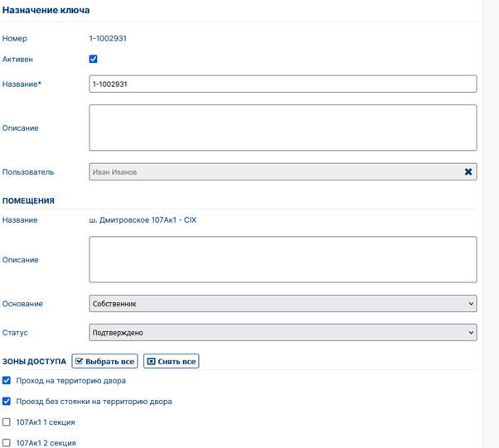499x448 pixels.
Task: Focus the Название input field
Action: (x=283, y=84)
